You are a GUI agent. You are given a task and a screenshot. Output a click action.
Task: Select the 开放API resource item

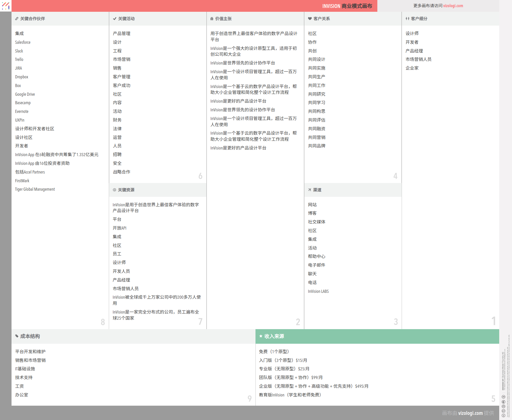pos(120,228)
